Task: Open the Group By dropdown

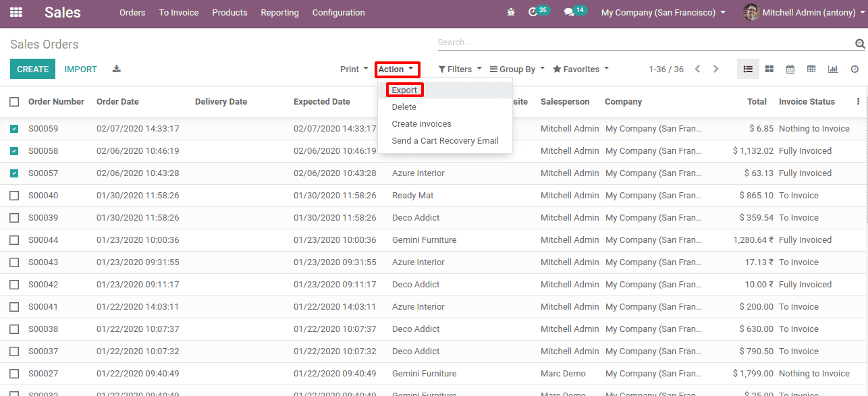Action: pyautogui.click(x=517, y=69)
